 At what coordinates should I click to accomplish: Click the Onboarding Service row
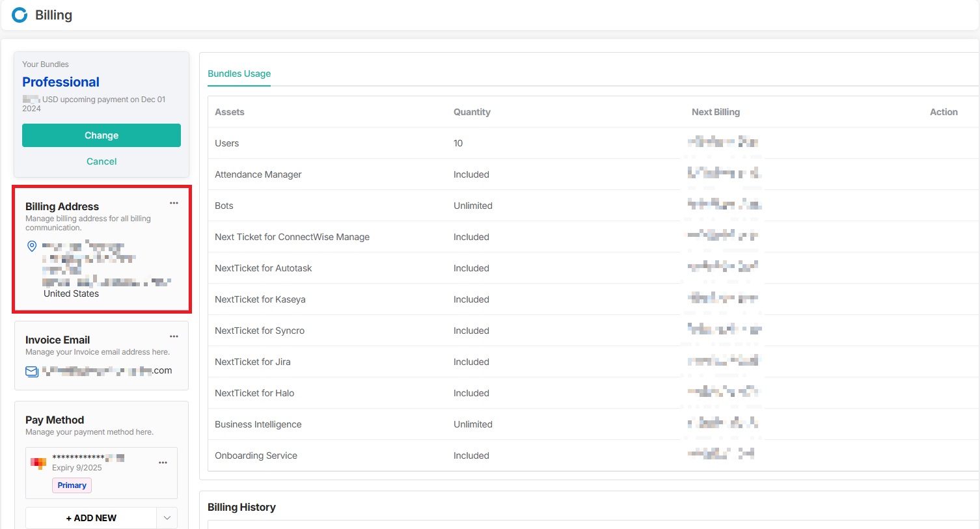(x=256, y=455)
